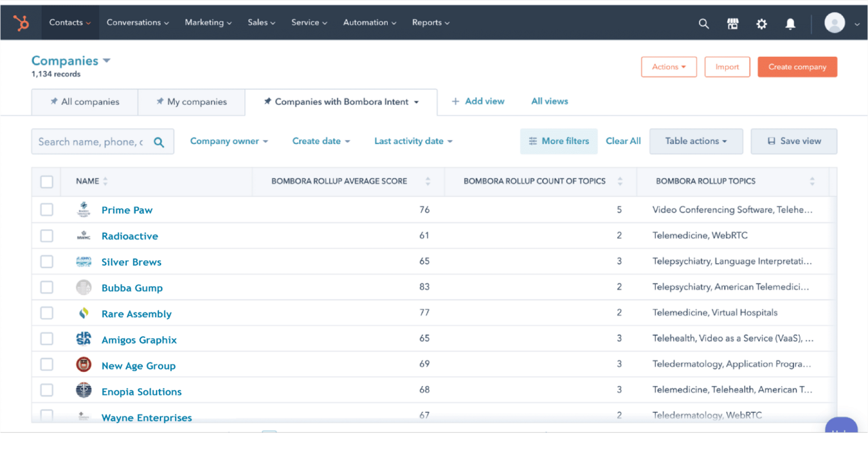Click the HubSpot sprocket logo

coord(21,22)
